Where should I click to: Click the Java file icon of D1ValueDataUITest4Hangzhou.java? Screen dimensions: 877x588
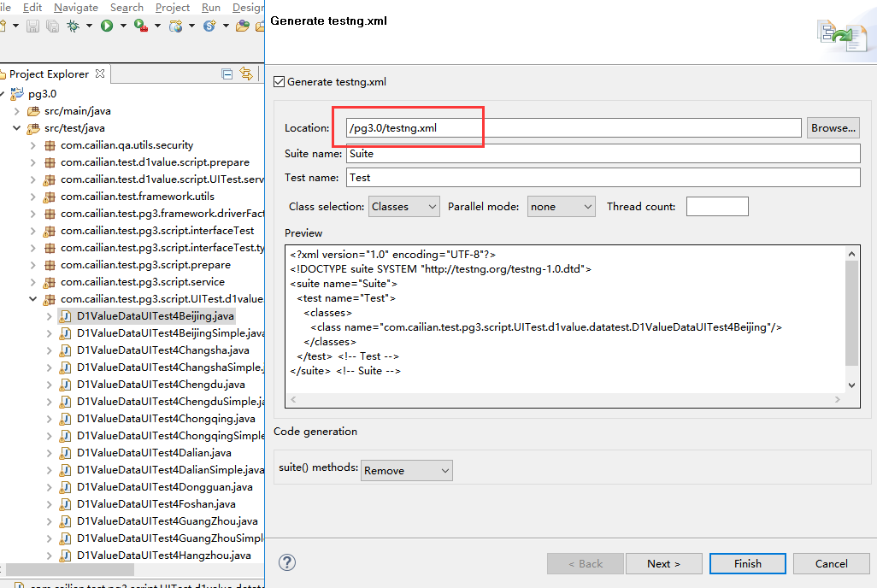point(66,556)
